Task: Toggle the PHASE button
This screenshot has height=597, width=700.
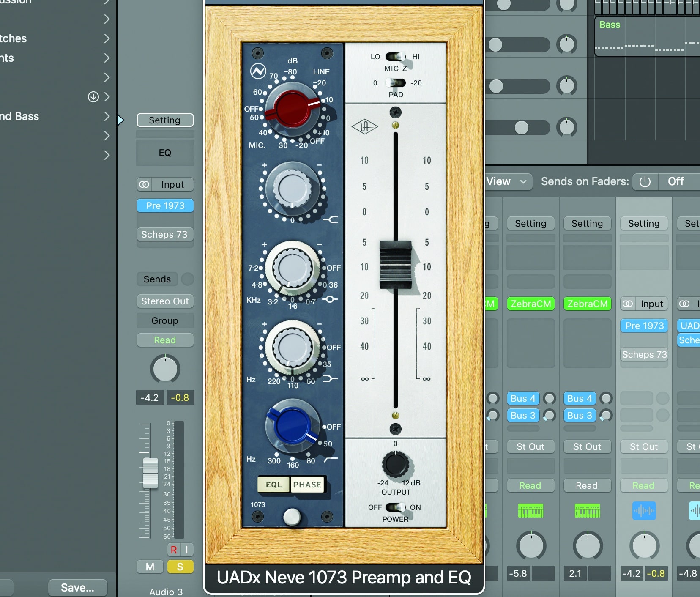Action: pyautogui.click(x=307, y=485)
